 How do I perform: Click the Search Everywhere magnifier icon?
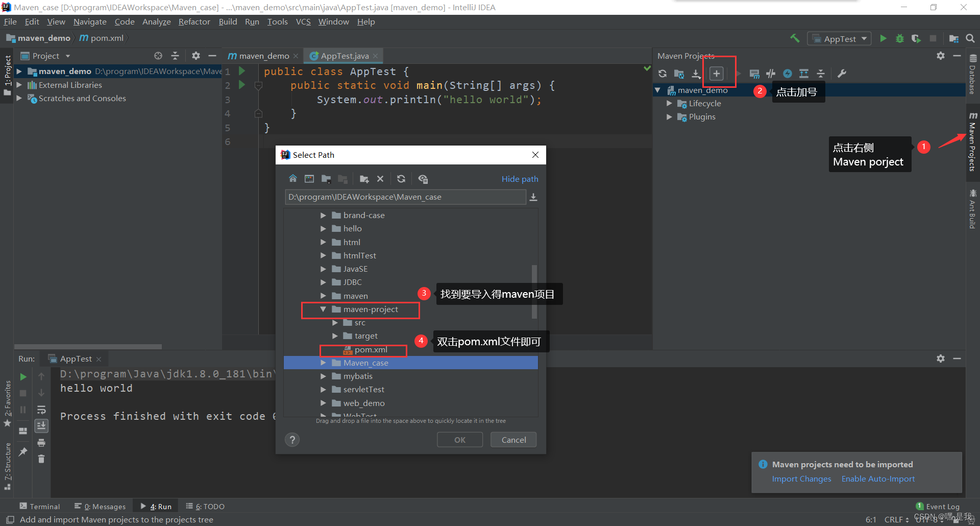click(970, 38)
